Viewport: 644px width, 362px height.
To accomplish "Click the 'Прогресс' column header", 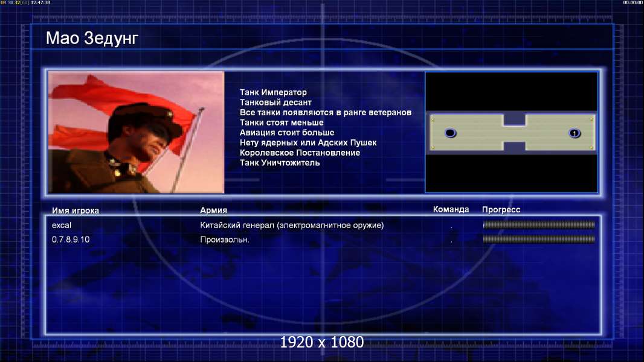I will click(x=501, y=209).
